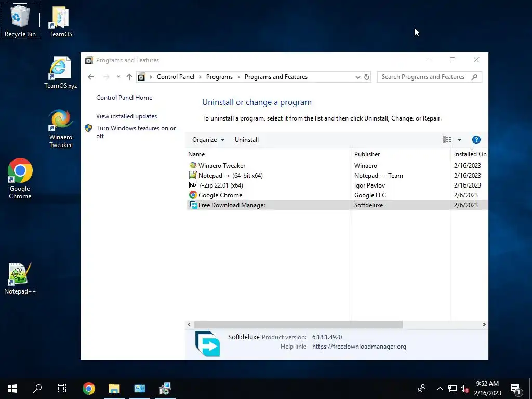Open the TeamOS.xyz shortcut icon
The width and height of the screenshot is (532, 399).
(60, 72)
